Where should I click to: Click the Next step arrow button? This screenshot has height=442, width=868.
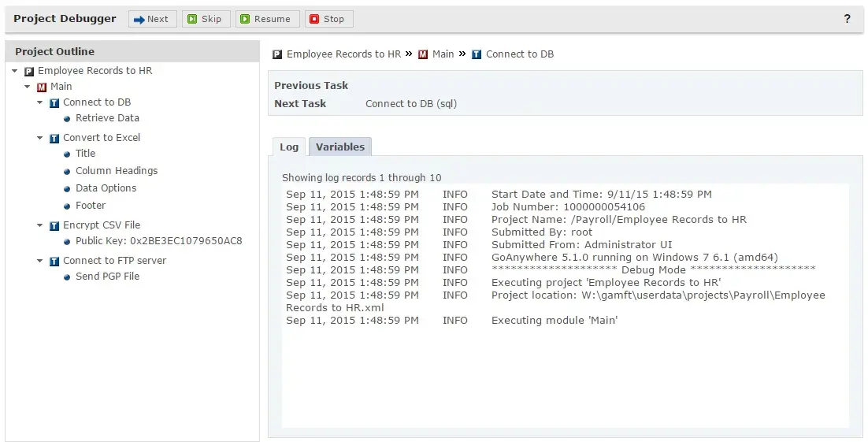pos(151,19)
